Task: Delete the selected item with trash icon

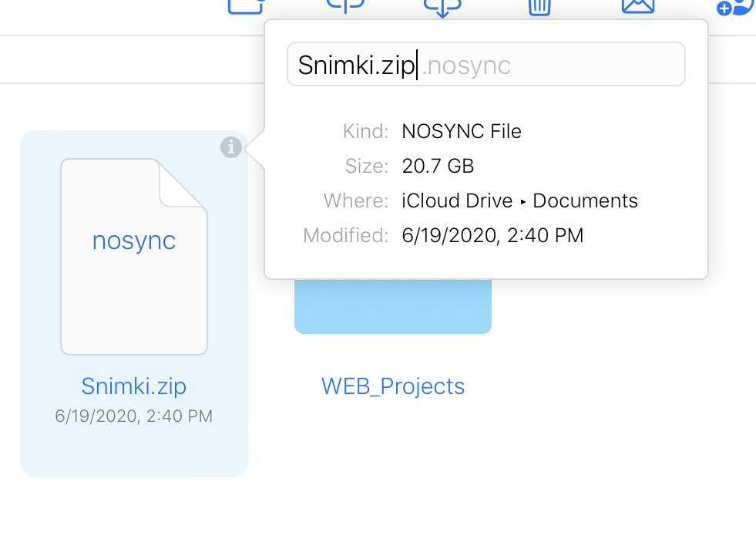Action: coord(539,6)
